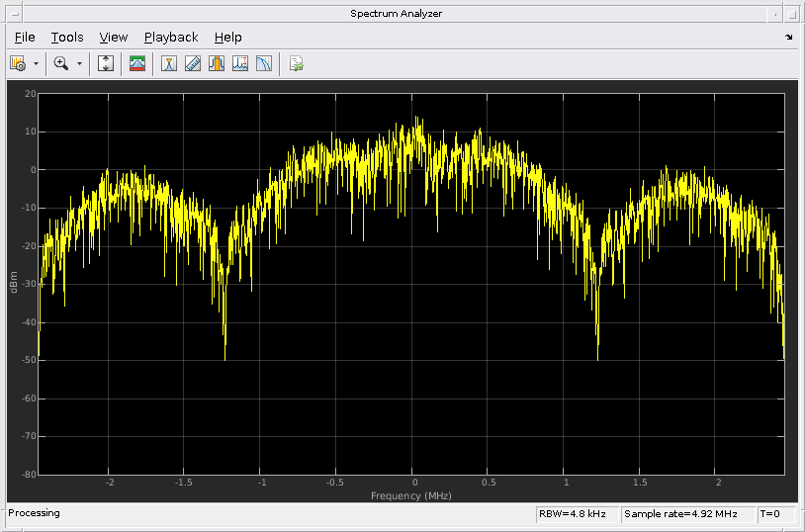Show the Distortion Measurements panel
The width and height of the screenshot is (805, 532).
click(240, 63)
